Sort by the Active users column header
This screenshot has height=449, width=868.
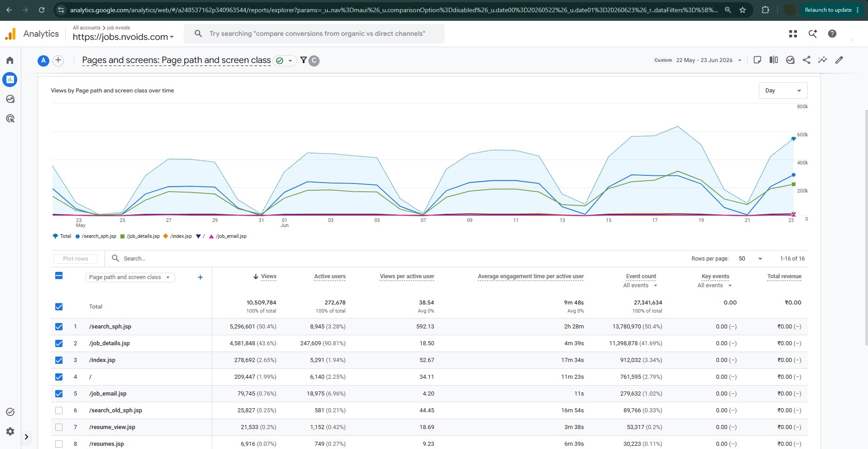click(x=330, y=276)
